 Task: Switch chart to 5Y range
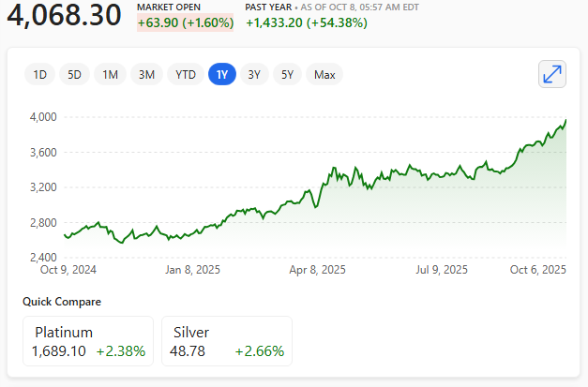287,75
